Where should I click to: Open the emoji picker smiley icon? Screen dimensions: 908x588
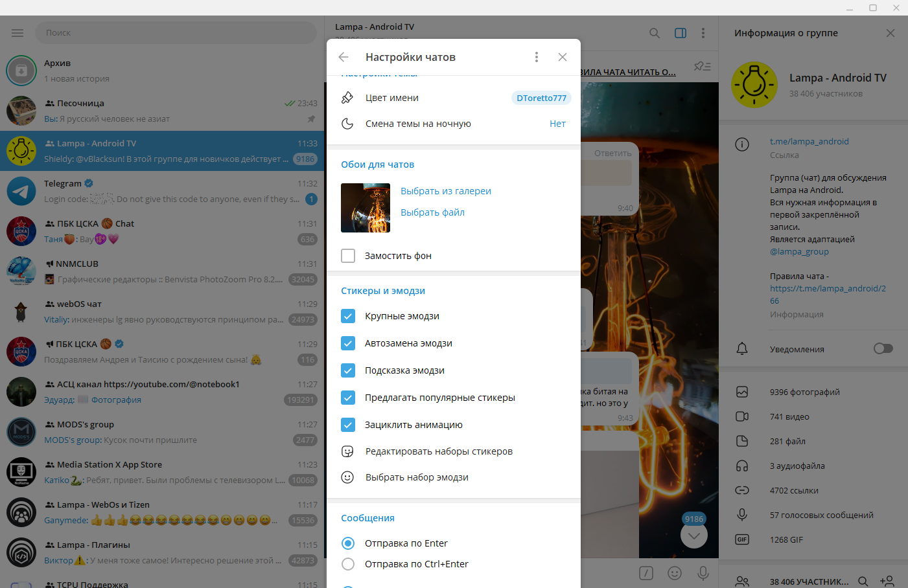click(x=675, y=573)
